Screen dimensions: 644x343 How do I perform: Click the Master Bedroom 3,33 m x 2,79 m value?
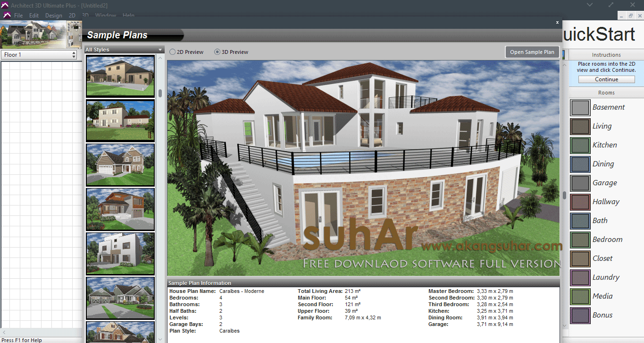coord(495,292)
